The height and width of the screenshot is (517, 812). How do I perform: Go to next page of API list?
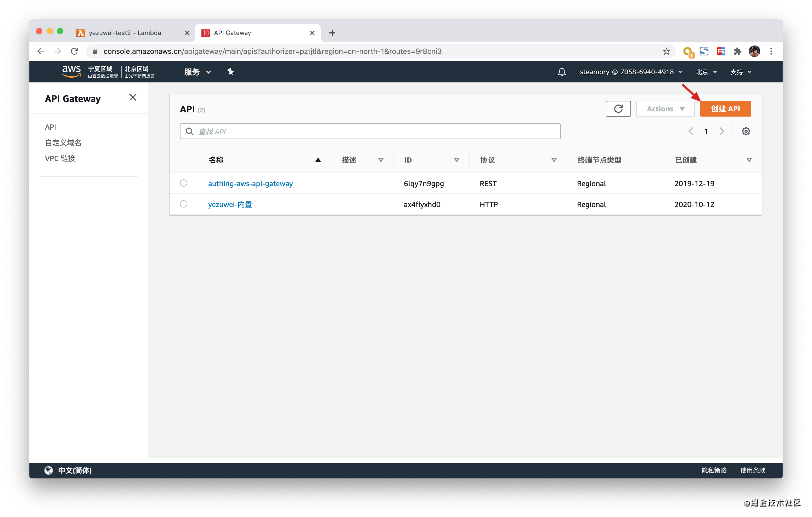pos(722,131)
